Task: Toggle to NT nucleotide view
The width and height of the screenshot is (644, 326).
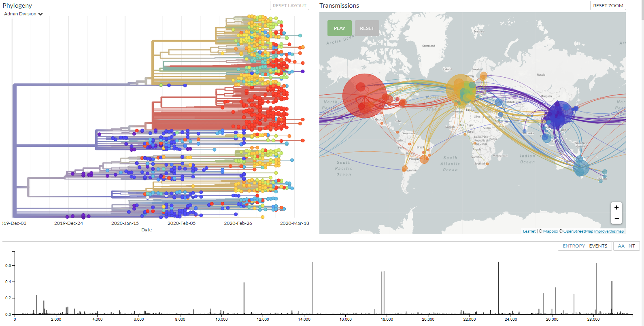Action: click(x=631, y=246)
